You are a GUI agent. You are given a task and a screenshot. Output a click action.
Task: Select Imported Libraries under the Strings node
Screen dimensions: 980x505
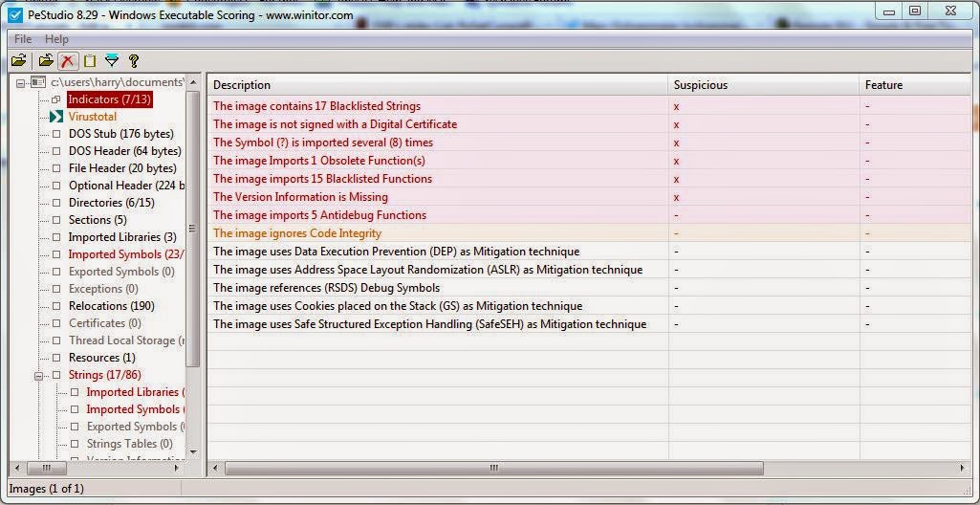[x=136, y=392]
